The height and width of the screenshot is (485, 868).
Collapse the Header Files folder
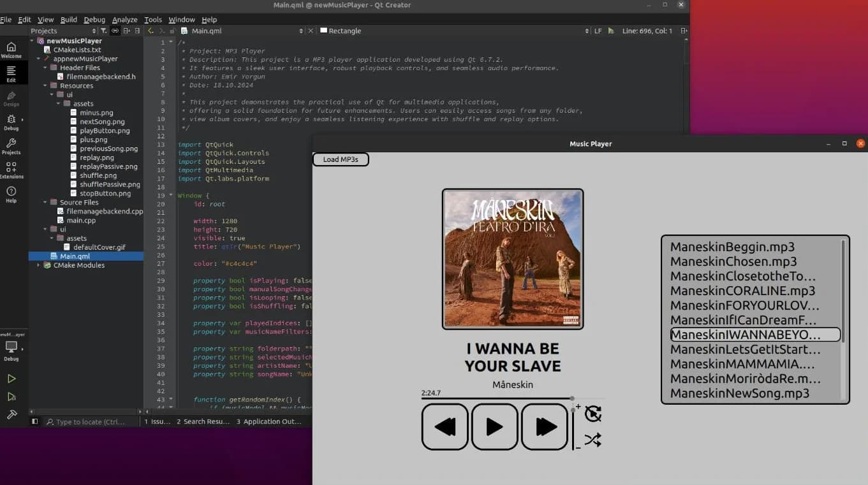click(45, 68)
